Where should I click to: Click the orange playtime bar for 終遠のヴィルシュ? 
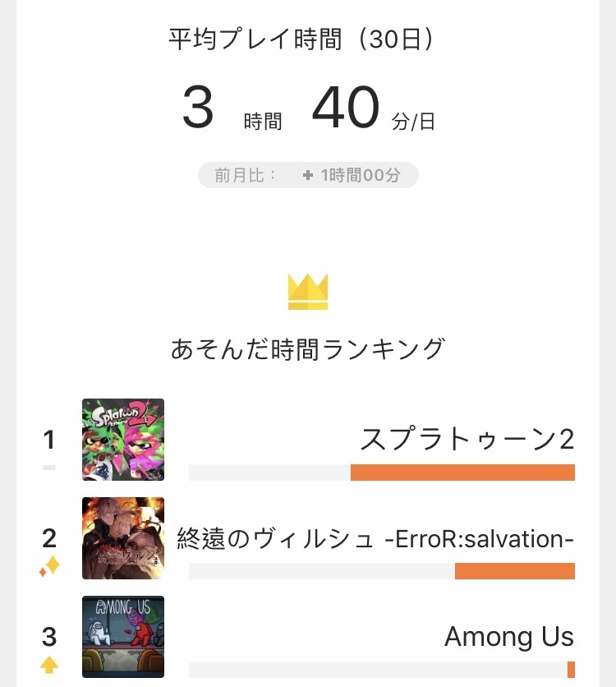[x=515, y=571]
